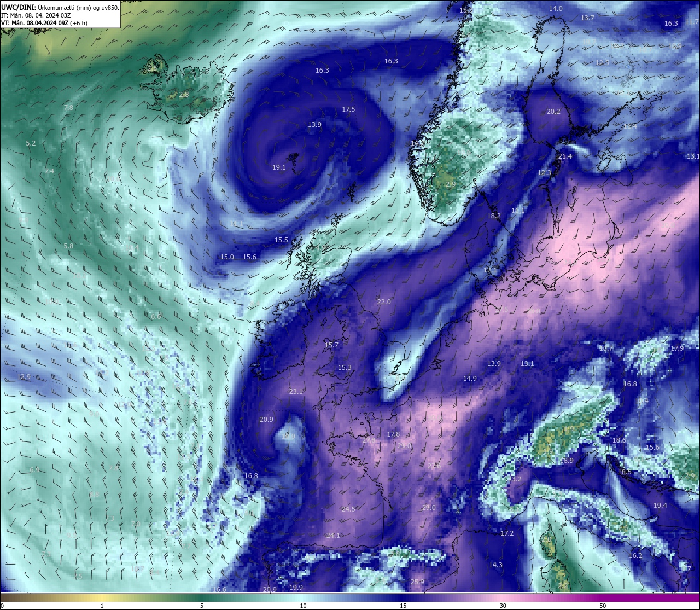Click the 20.2 value over the Gulf of Bothnia

[553, 112]
